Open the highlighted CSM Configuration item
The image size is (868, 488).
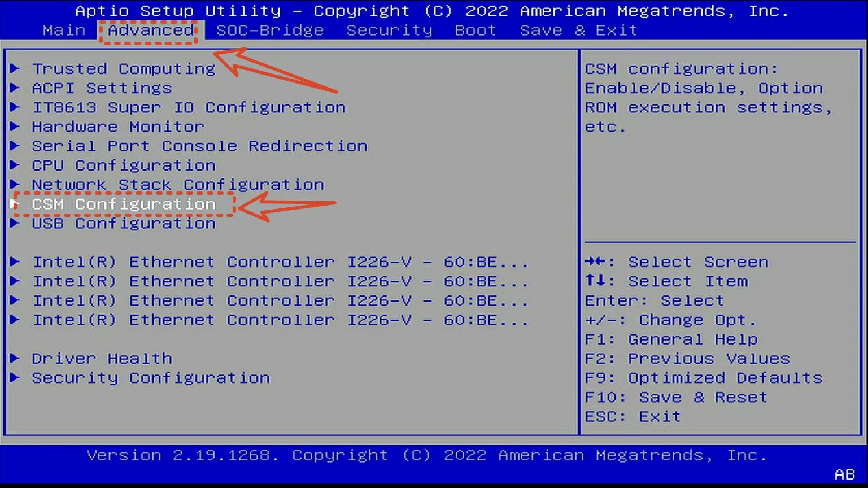tap(123, 204)
